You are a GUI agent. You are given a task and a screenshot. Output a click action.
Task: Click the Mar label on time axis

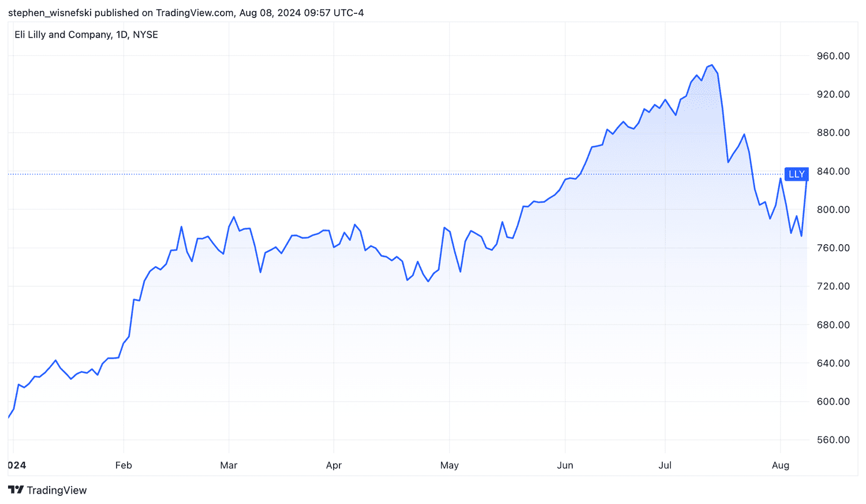click(x=229, y=465)
